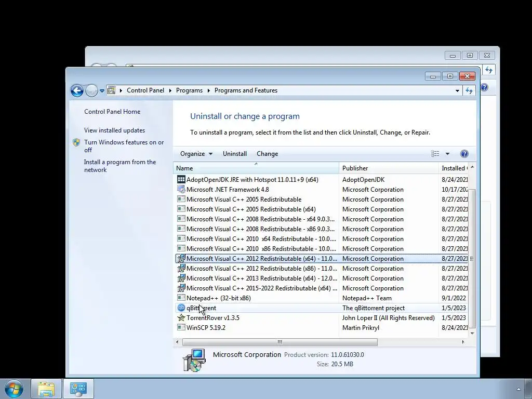Click the change view icon
Screen dimensions: 532x399
tap(435, 154)
